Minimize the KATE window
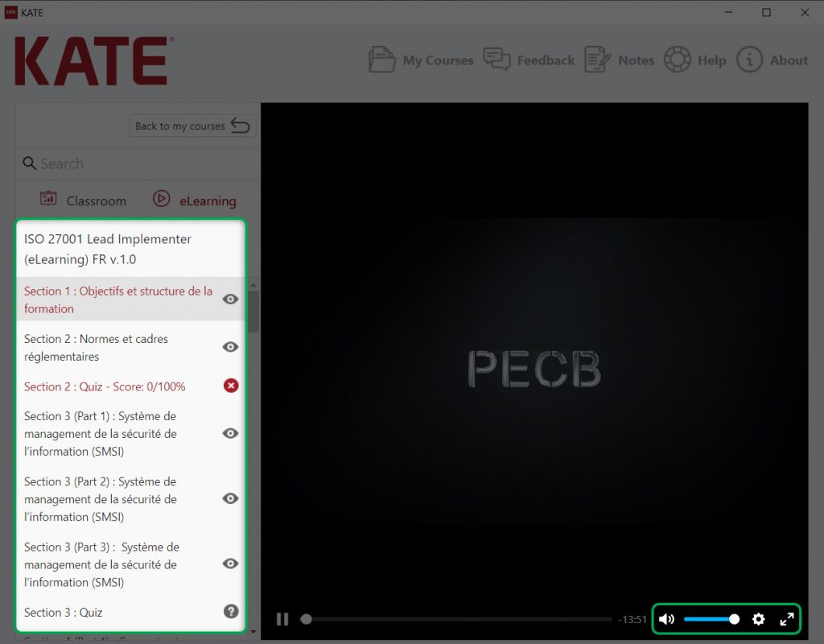This screenshot has height=644, width=824. click(728, 12)
